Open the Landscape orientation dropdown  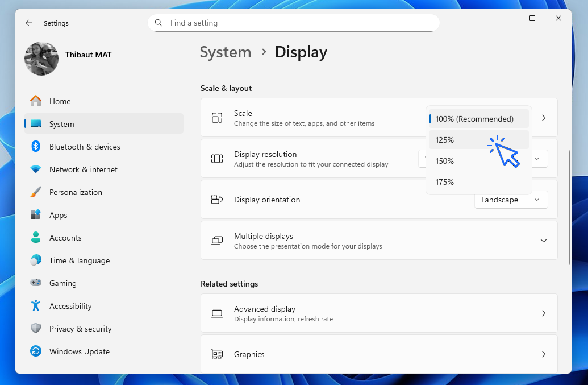point(511,200)
